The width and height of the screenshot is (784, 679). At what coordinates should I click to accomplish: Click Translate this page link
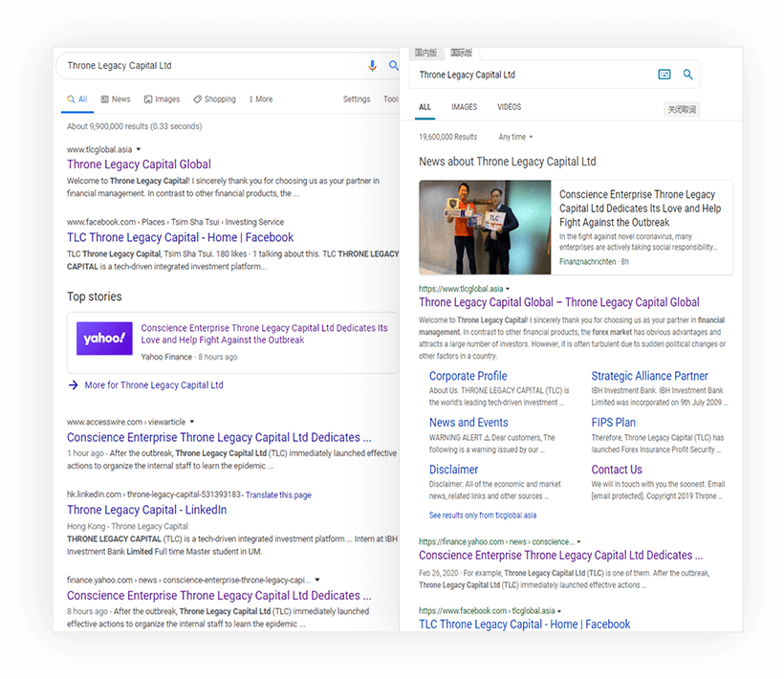tap(278, 495)
